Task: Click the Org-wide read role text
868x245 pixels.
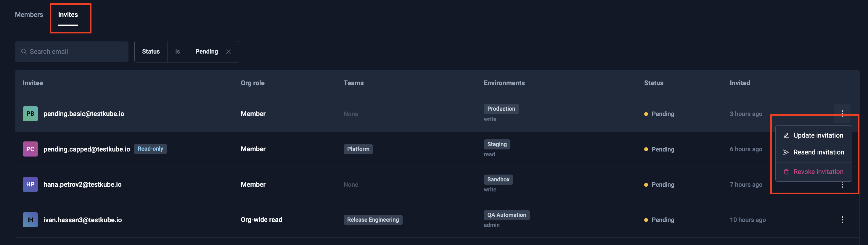Action: 261,220
